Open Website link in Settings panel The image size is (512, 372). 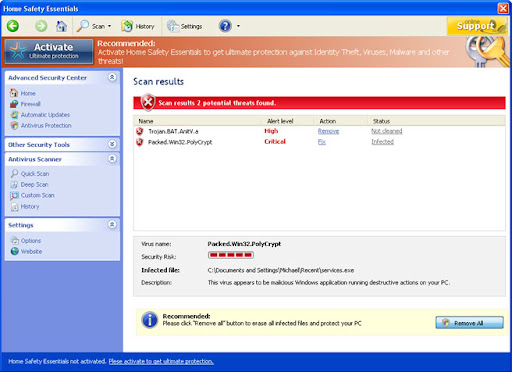(31, 251)
